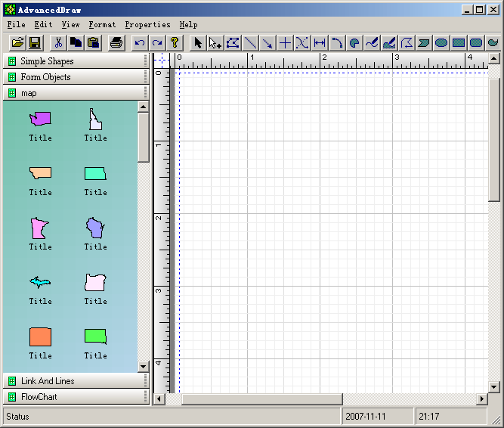504x428 pixels.
Task: Click the canvas vertical scroll up arrow
Action: 494,58
